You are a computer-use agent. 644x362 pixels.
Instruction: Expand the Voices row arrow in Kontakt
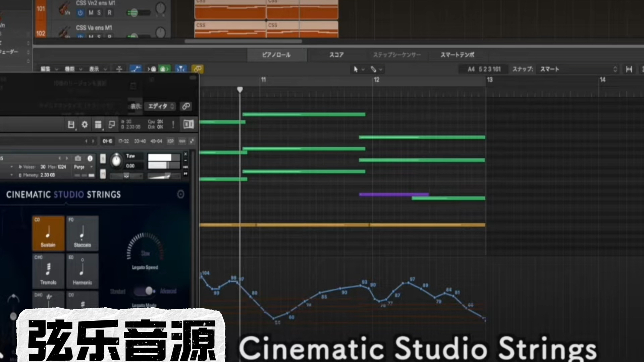tap(12, 167)
